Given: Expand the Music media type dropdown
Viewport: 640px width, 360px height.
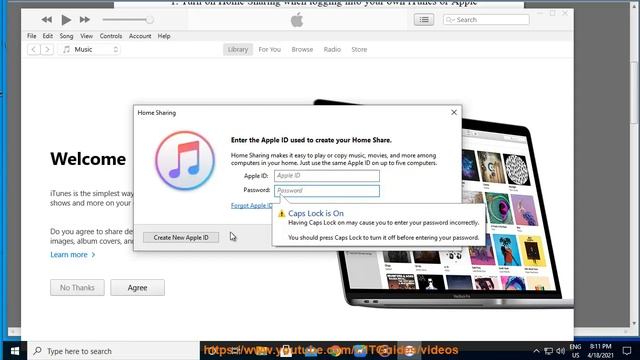Looking at the screenshot, I should pyautogui.click(x=89, y=49).
